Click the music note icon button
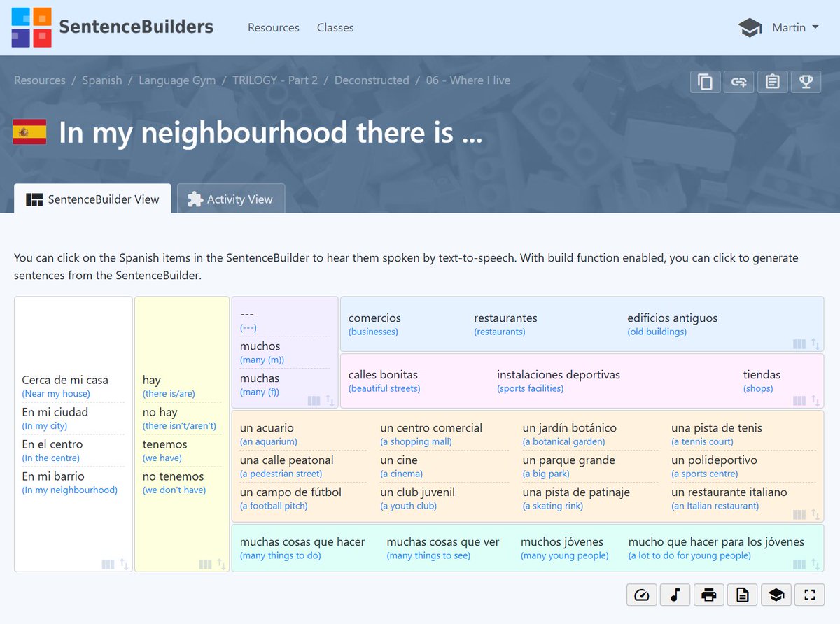840x624 pixels. point(675,595)
